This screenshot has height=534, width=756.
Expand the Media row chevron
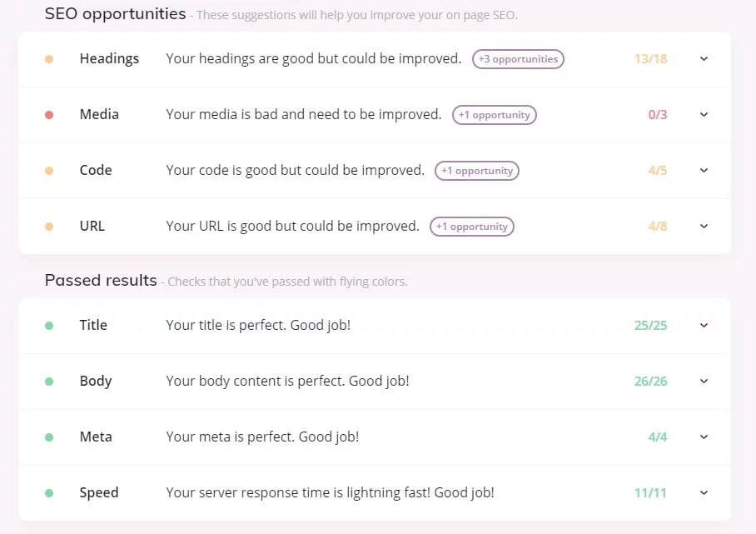point(704,115)
